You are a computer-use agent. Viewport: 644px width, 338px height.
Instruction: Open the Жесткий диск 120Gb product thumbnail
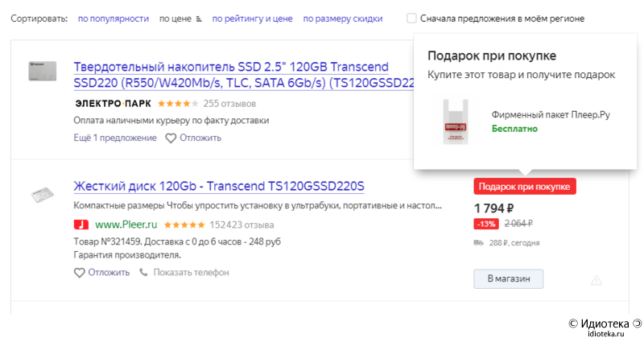coord(43,195)
